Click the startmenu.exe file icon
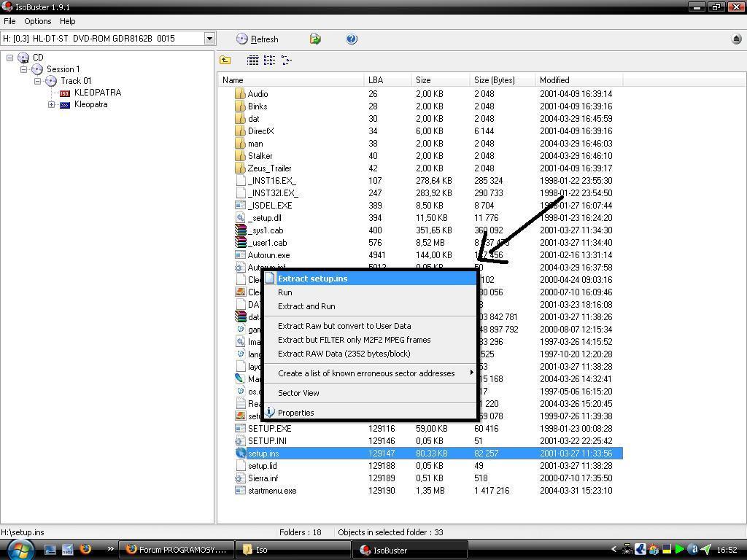Screen dimensions: 747x560 point(241,491)
